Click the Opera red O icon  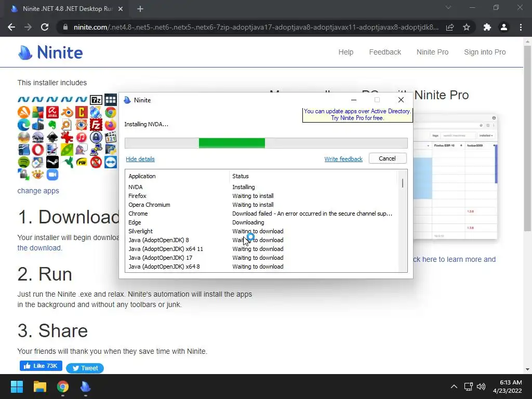click(x=38, y=150)
